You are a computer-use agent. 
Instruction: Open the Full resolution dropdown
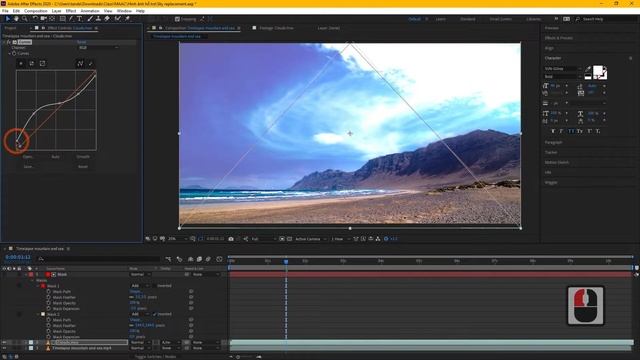pyautogui.click(x=263, y=239)
